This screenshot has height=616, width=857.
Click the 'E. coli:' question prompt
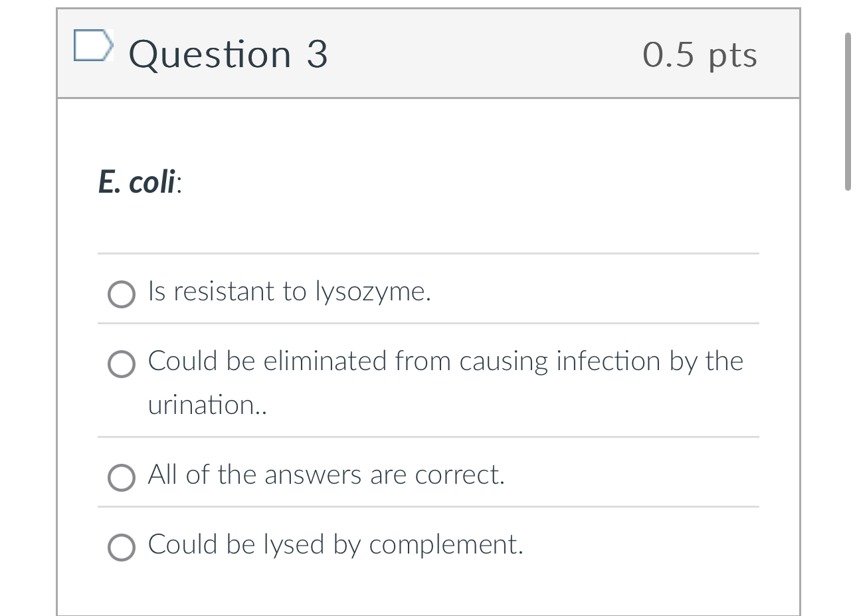140,182
